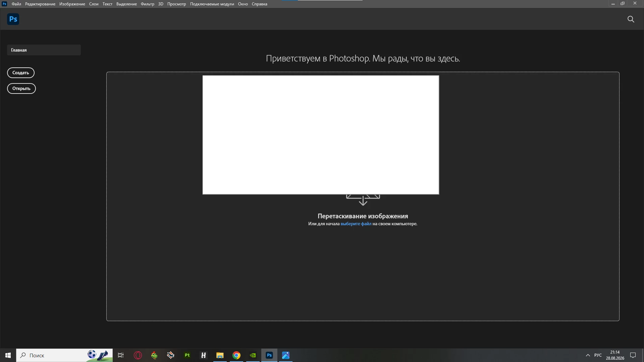Follow the выберите файл link
Screen dimensions: 644x362
pos(356,224)
